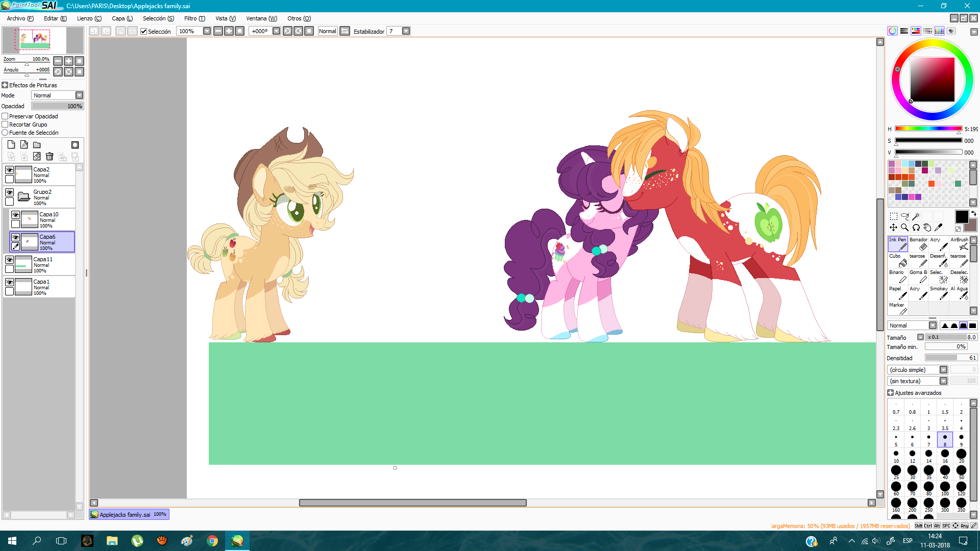Open the Archivo menu
980x551 pixels.
(20, 18)
